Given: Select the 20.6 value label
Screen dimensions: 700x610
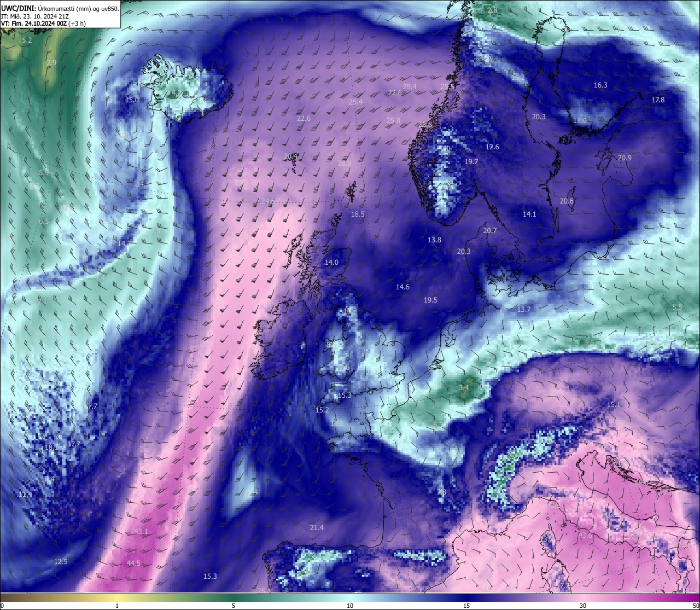Looking at the screenshot, I should (x=567, y=201).
